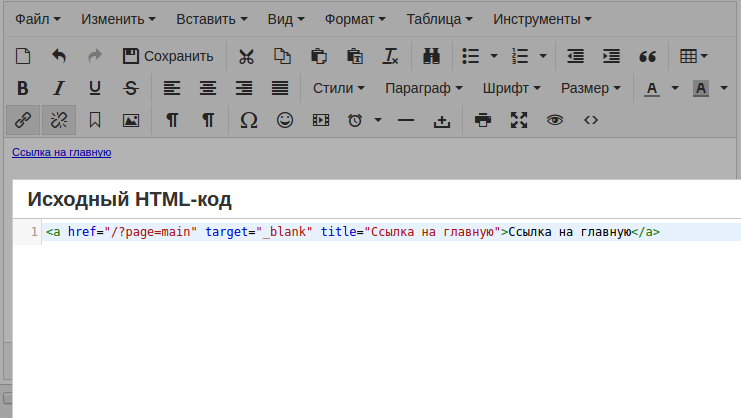Open the emoticons picker
The width and height of the screenshot is (741, 418).
[x=284, y=120]
